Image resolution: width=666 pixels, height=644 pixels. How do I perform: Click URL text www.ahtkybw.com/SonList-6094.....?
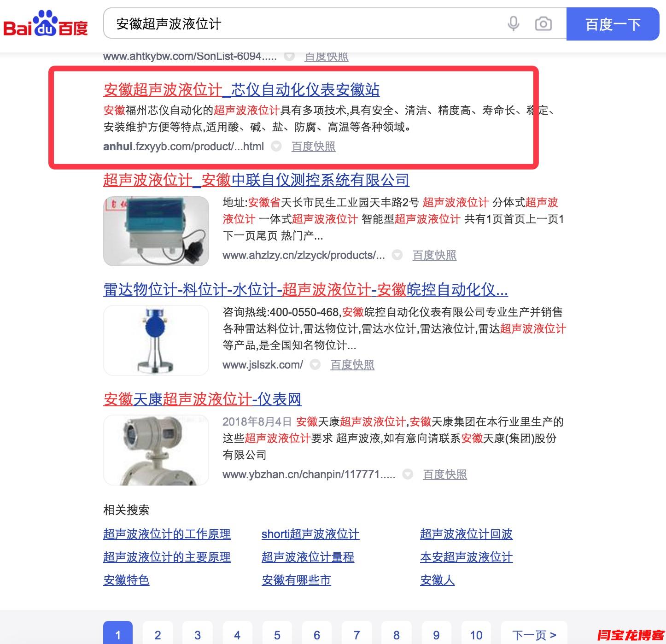pyautogui.click(x=190, y=57)
